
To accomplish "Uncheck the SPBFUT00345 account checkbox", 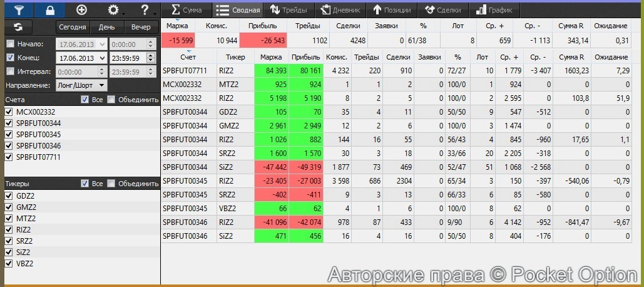I will (9, 134).
